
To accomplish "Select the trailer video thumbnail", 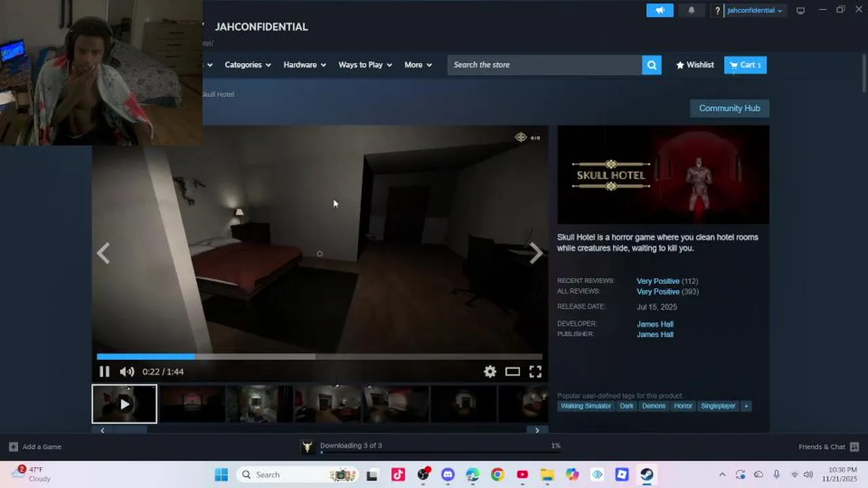I will 125,404.
